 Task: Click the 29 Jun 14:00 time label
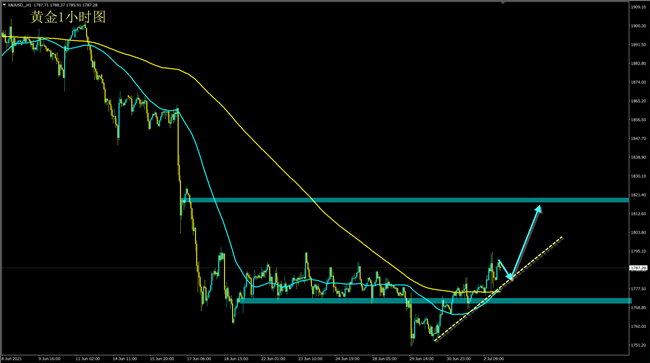coord(422,359)
